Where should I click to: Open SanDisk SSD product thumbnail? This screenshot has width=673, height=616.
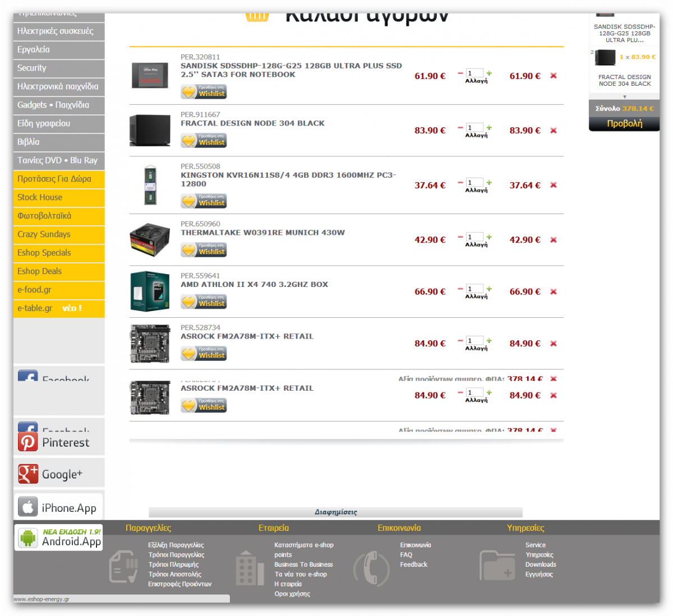pos(150,76)
